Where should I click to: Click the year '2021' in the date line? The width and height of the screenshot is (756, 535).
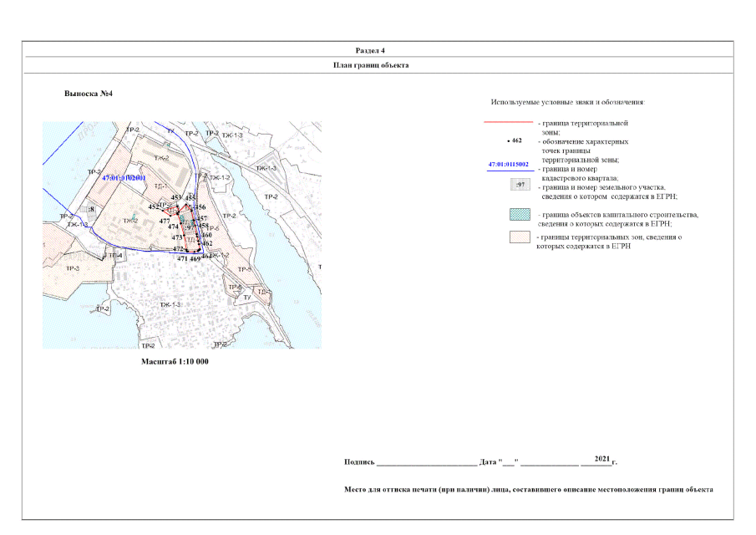[602, 459]
